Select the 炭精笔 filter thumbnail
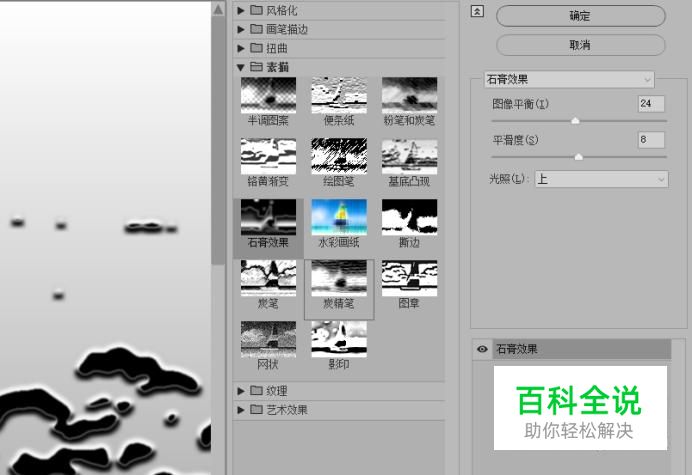Image resolution: width=692 pixels, height=475 pixels. pos(339,278)
